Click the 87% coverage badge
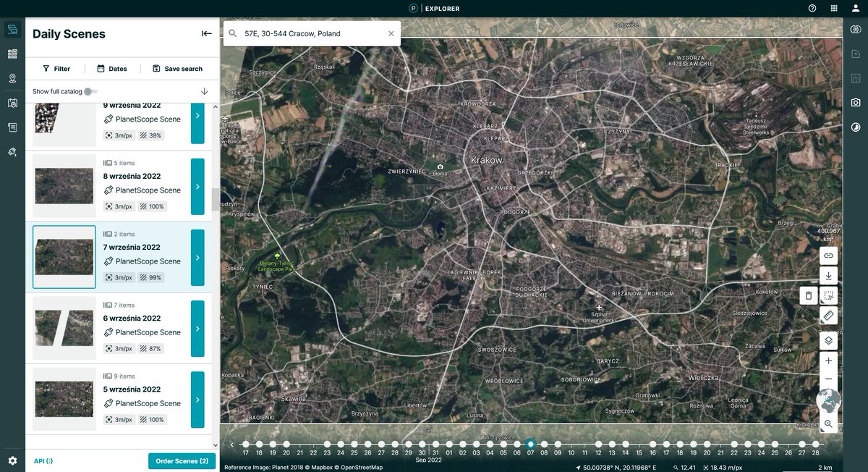 pyautogui.click(x=151, y=348)
